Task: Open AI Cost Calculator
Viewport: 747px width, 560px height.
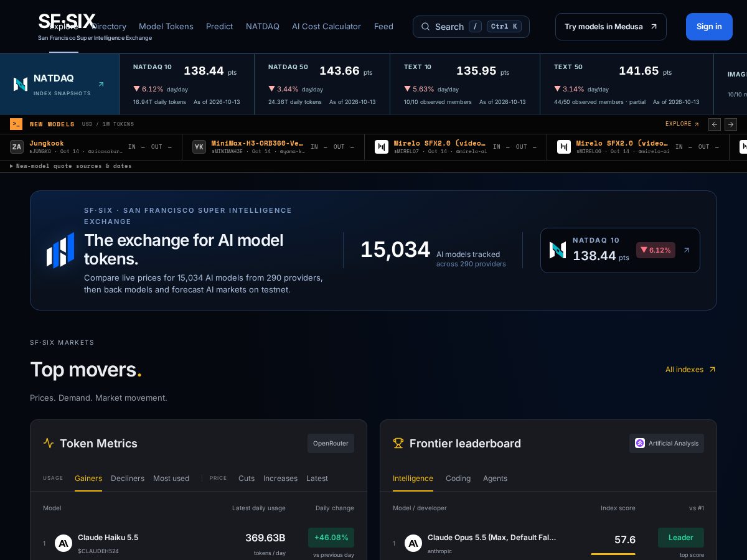Action: pos(326,26)
